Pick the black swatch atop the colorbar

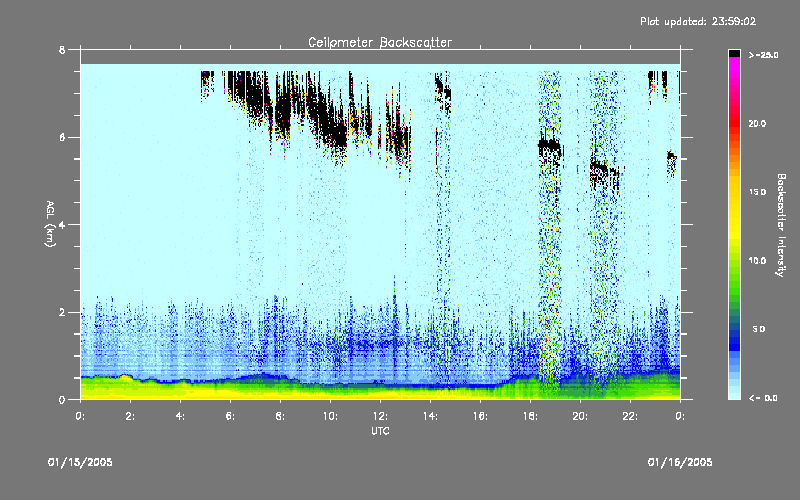click(x=734, y=53)
